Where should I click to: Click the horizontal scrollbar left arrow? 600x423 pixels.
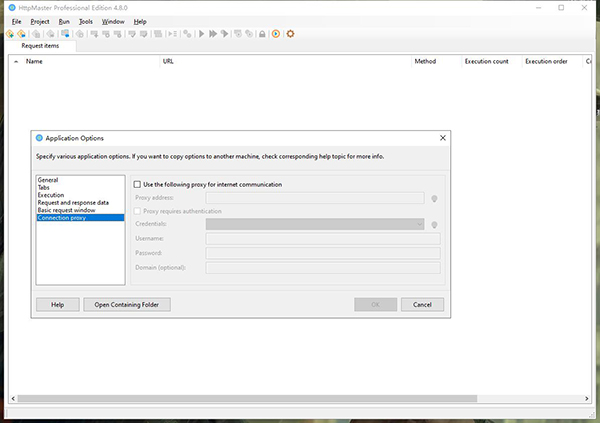[13, 399]
